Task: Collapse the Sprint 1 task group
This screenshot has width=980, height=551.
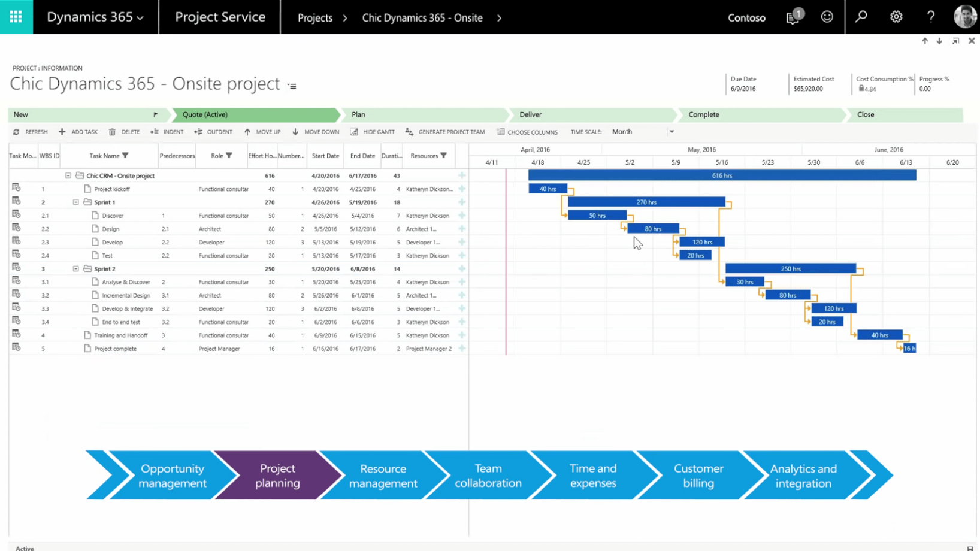Action: point(75,202)
